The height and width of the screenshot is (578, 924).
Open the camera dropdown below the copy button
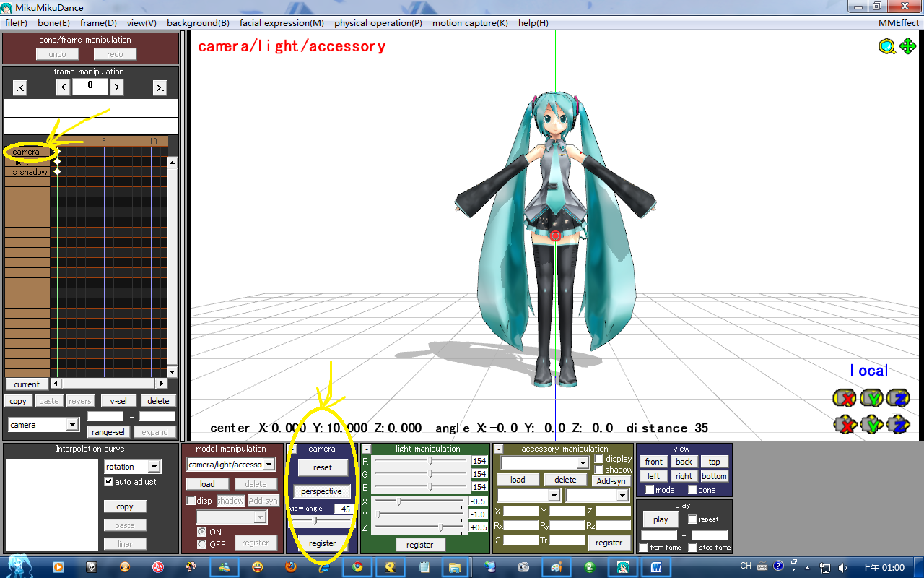(x=43, y=425)
